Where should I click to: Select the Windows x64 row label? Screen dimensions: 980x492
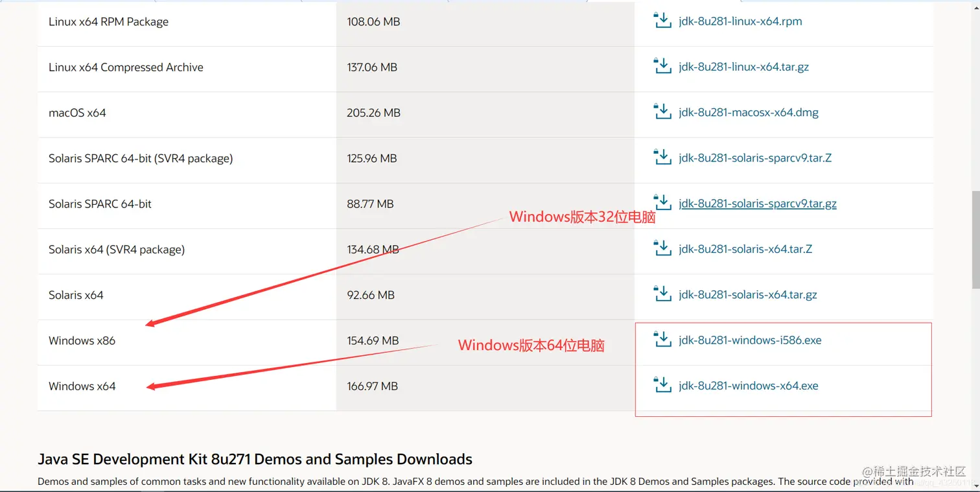(82, 386)
